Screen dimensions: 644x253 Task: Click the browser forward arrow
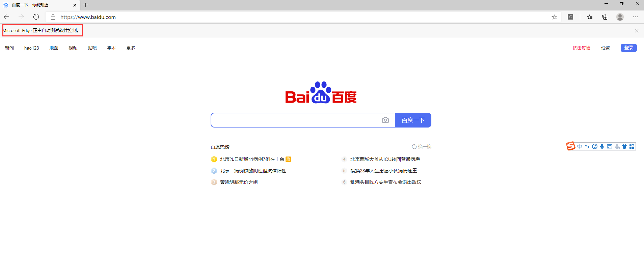coord(21,17)
